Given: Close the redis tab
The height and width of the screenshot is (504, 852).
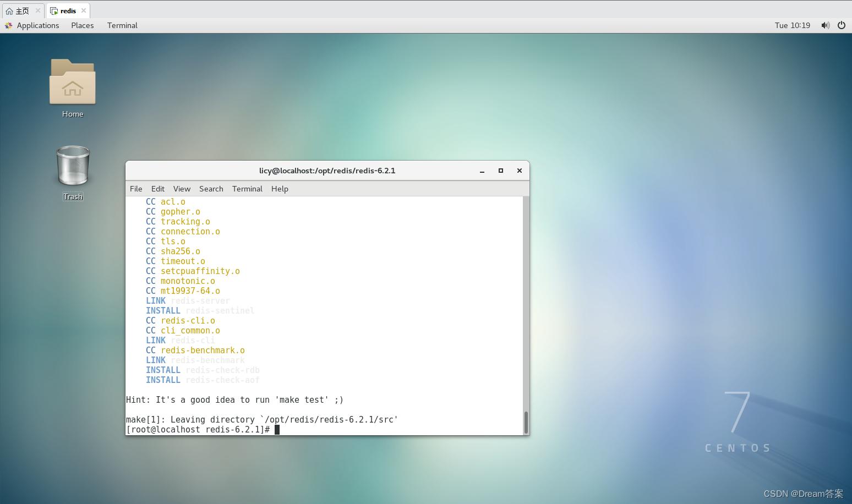Looking at the screenshot, I should [x=84, y=10].
